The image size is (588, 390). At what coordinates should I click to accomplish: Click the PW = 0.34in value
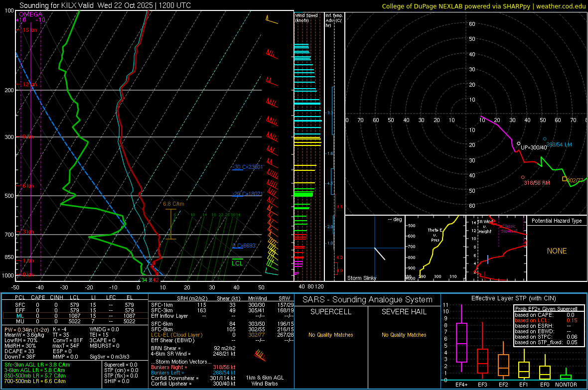(x=26, y=329)
